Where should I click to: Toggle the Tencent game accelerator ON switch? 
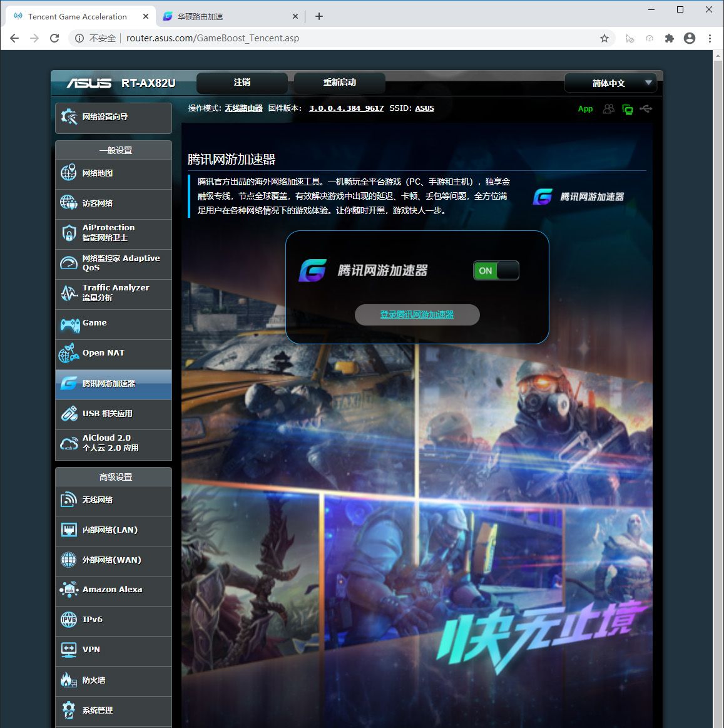496,270
